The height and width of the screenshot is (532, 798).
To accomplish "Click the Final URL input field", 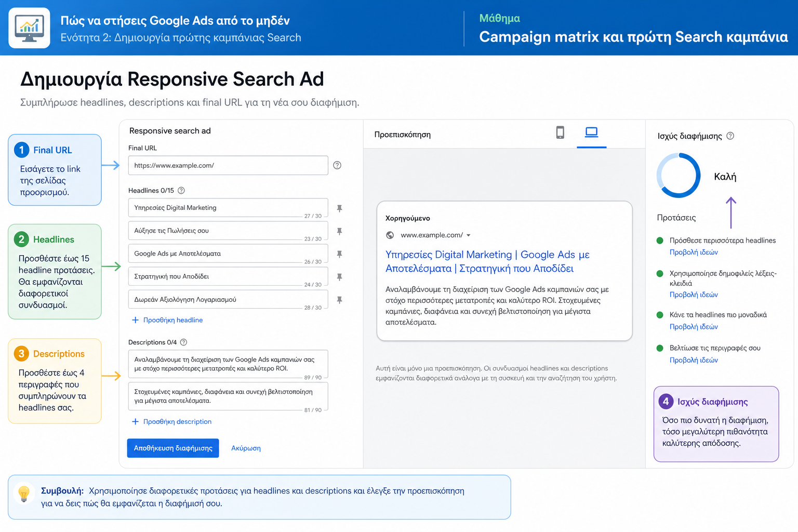I will click(228, 165).
